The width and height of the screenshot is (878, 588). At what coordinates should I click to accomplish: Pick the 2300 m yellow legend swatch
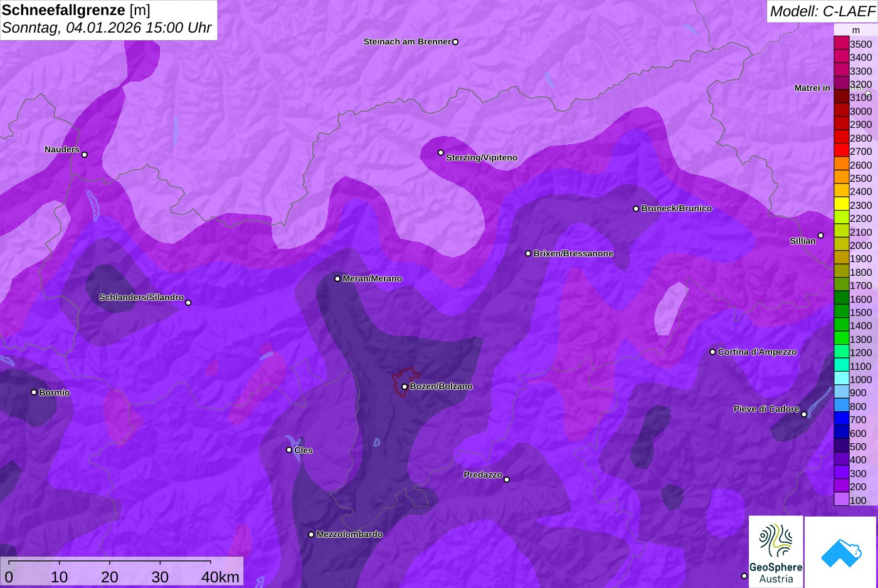pyautogui.click(x=841, y=204)
